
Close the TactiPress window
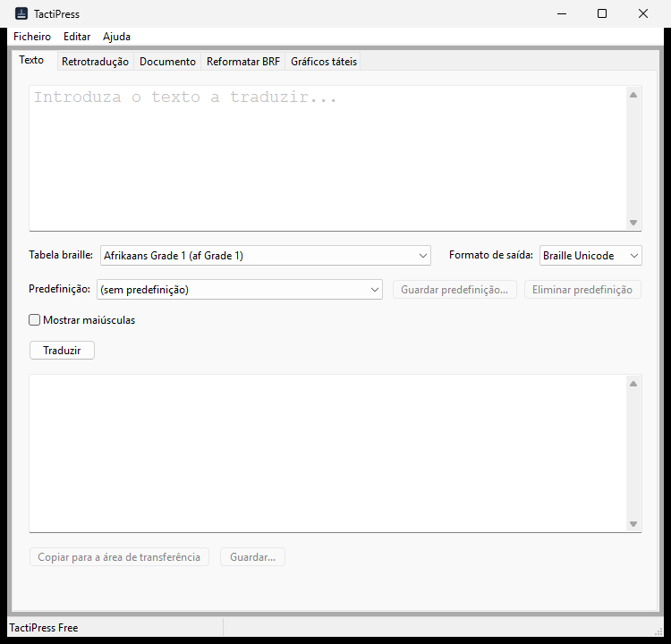pyautogui.click(x=643, y=13)
